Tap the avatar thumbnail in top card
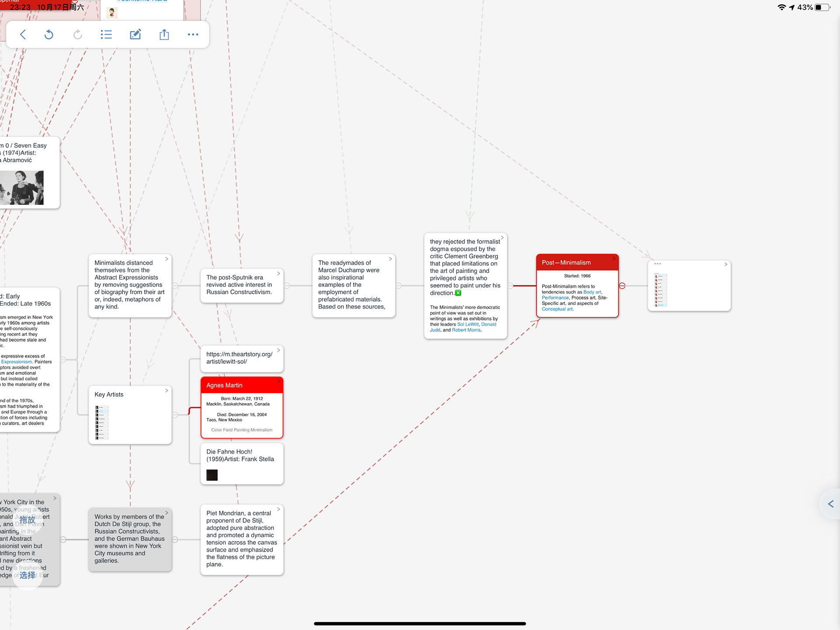Viewport: 840px width, 630px height. [112, 12]
